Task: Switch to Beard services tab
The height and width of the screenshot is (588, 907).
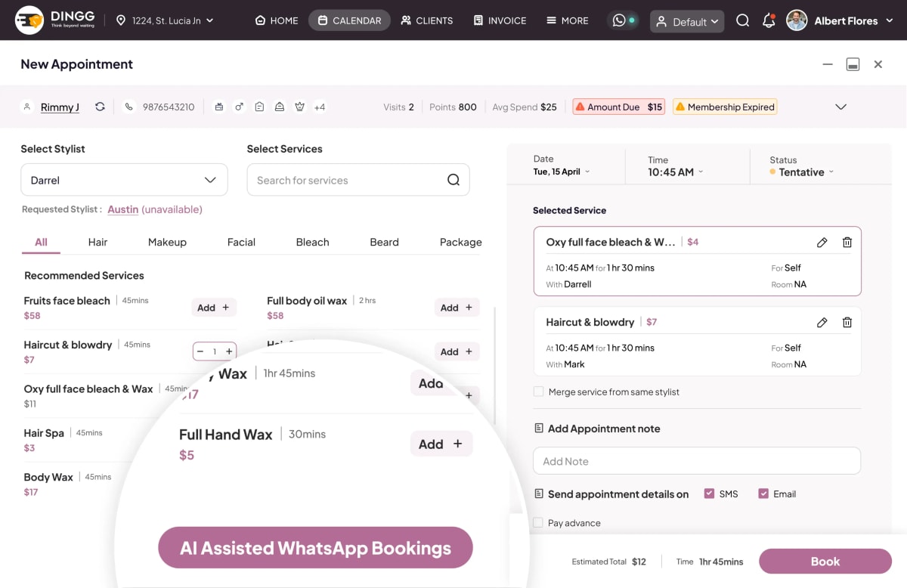Action: pyautogui.click(x=384, y=243)
